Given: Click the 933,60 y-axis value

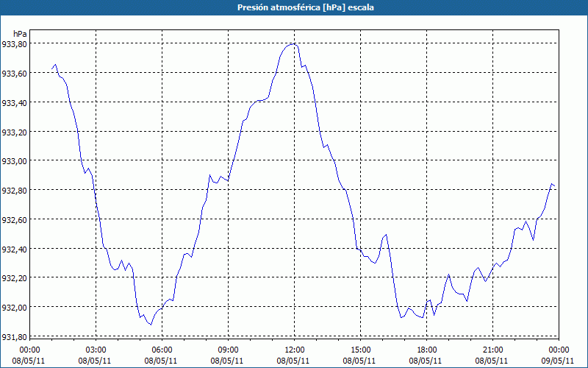Looking at the screenshot, I should [14, 73].
